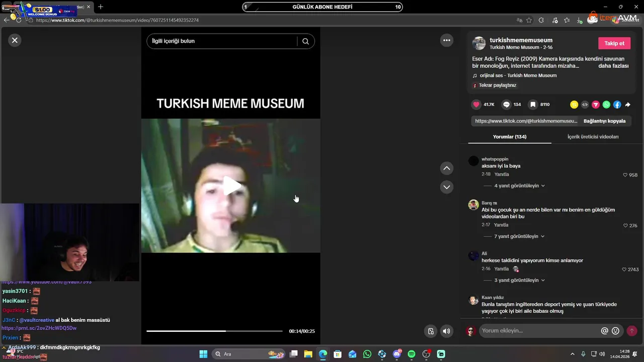Click the turkishmememuseum profile avatar
The height and width of the screenshot is (362, 644).
tap(478, 43)
